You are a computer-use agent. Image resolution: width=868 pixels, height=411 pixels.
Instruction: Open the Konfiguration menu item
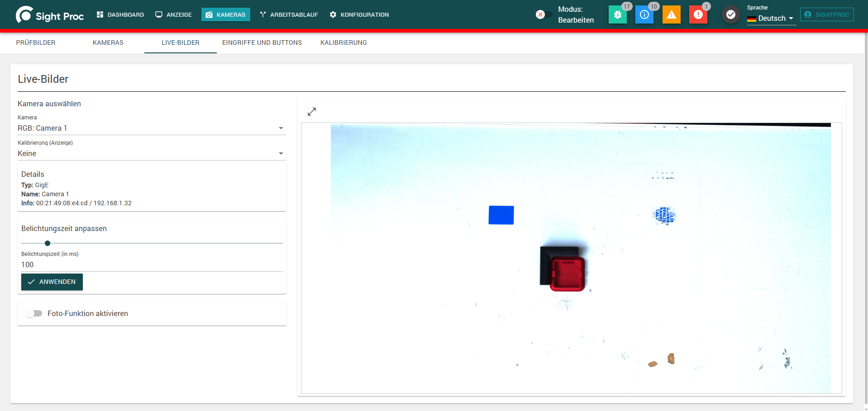(359, 14)
